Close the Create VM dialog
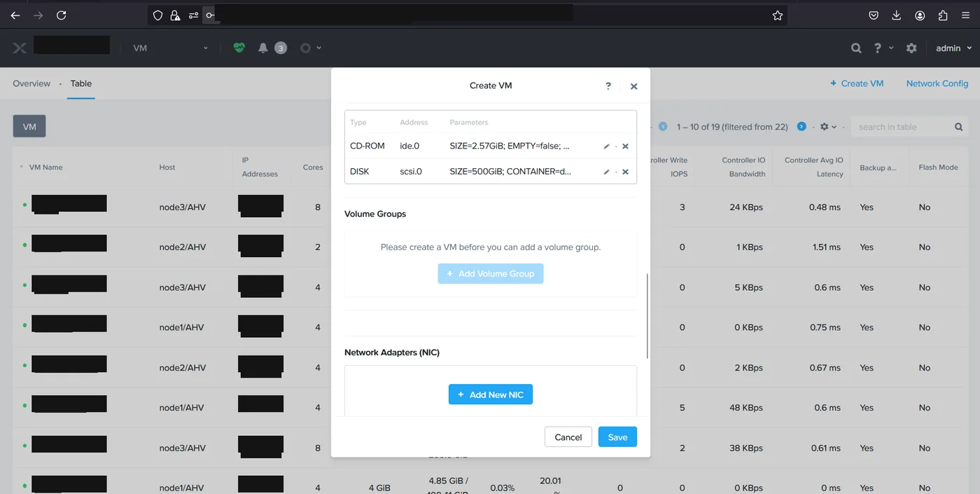This screenshot has height=494, width=980. point(633,86)
